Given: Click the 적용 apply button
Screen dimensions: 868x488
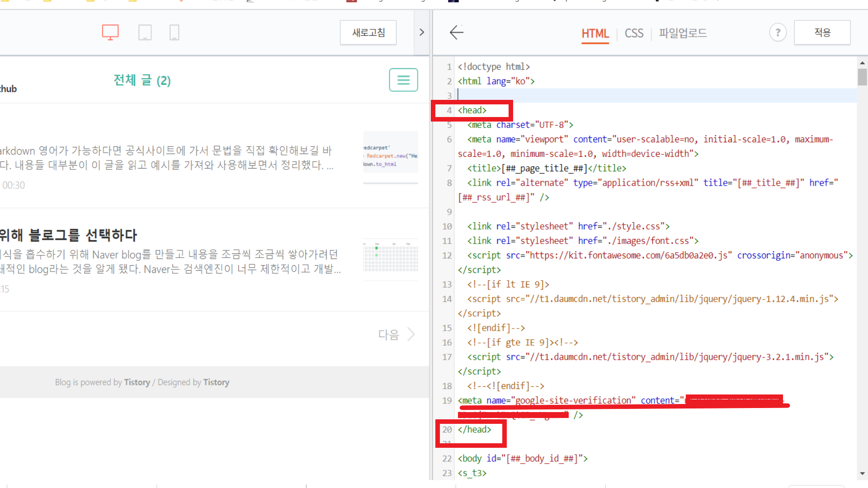Looking at the screenshot, I should tap(822, 33).
